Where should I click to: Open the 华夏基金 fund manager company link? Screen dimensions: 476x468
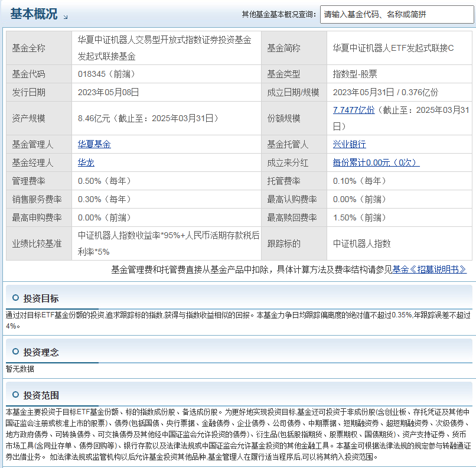point(94,144)
